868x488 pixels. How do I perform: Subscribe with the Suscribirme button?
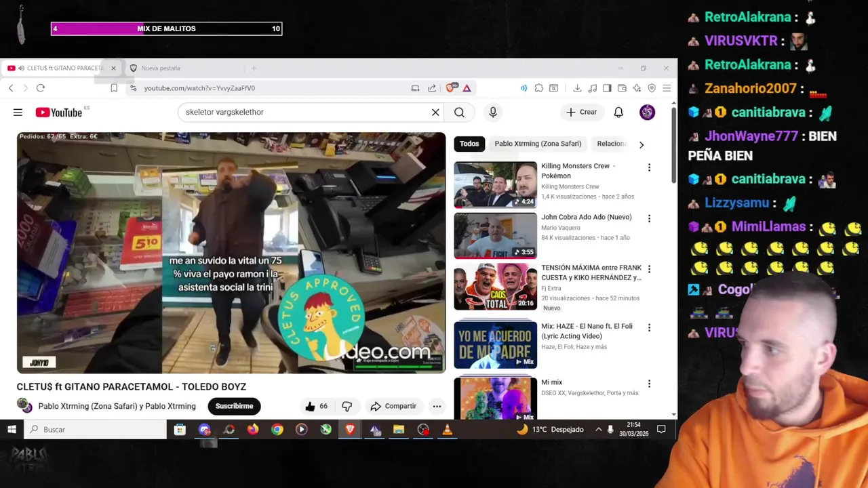click(x=234, y=406)
